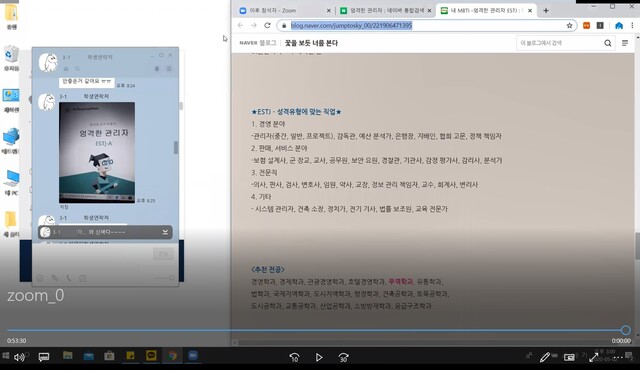Open KakaoTalk from the recorded taskbar
This screenshot has height=370, width=640.
pyautogui.click(x=151, y=356)
